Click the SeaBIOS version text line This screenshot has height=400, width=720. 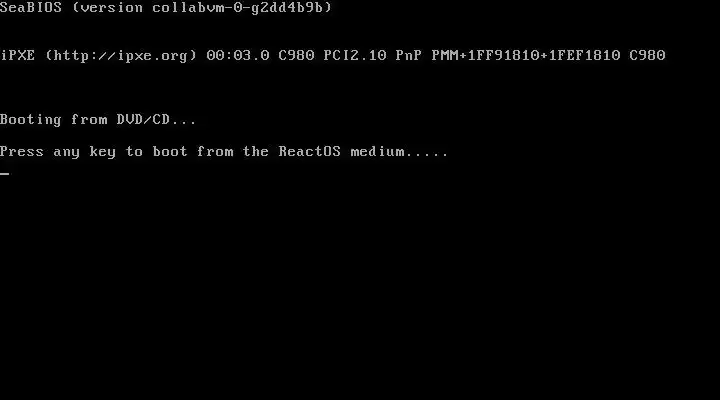coord(166,8)
